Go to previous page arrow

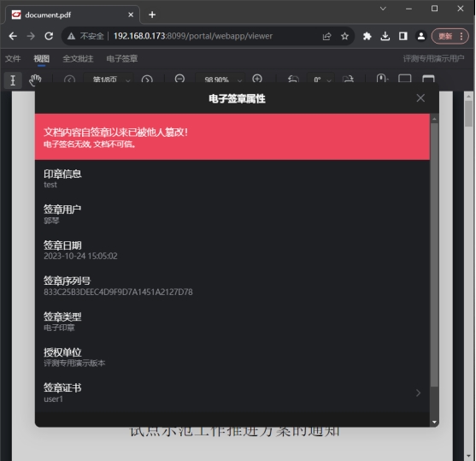coord(69,80)
